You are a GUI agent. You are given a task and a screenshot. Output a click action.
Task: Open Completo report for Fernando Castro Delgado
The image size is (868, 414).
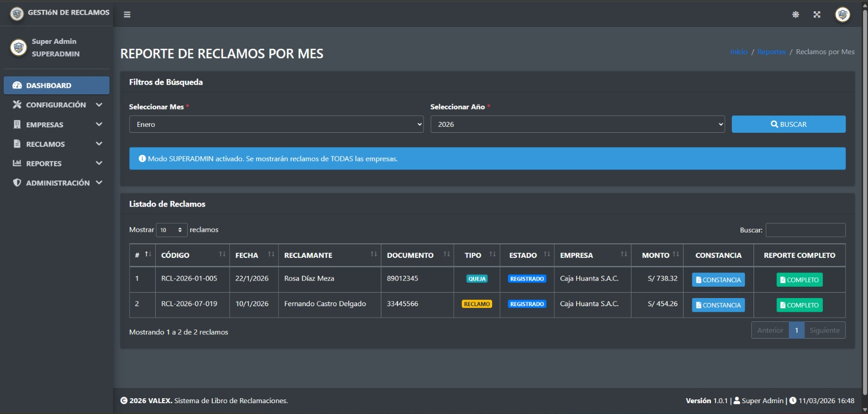tap(800, 305)
